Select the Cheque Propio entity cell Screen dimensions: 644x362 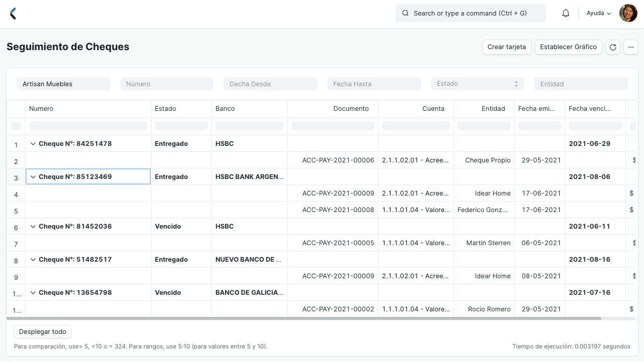coord(484,160)
